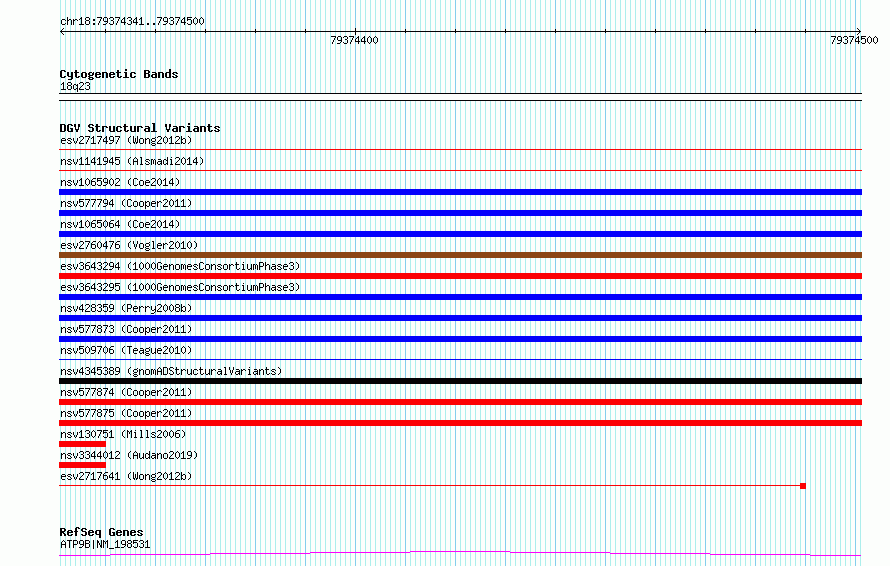Click the nsv577874 (Cooper2011) label
The height and width of the screenshot is (566, 890).
point(126,392)
